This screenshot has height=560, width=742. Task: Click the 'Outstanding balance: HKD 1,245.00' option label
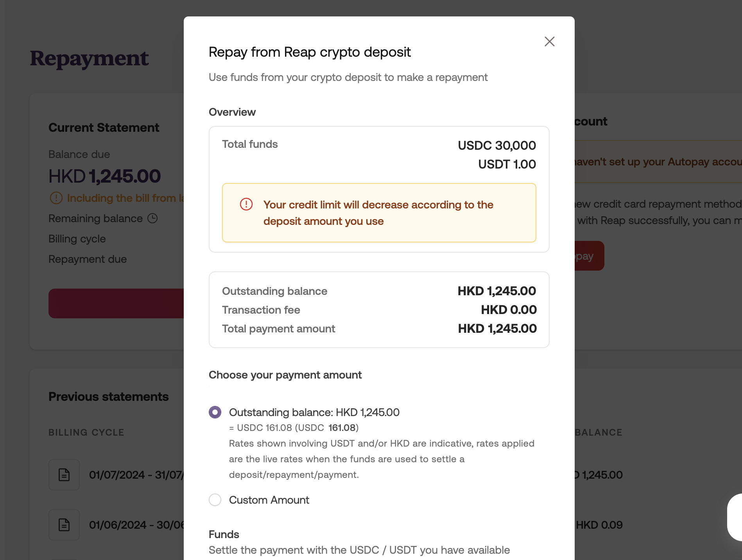(x=314, y=412)
